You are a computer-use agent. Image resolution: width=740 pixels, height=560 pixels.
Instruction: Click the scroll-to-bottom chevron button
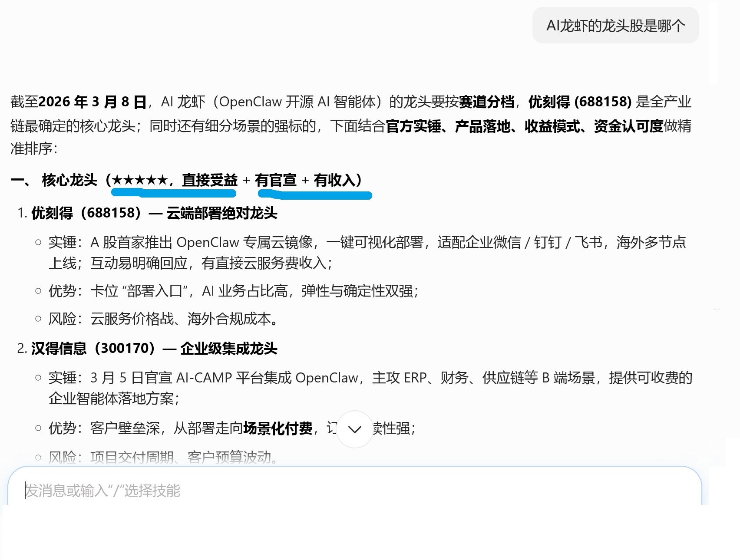pyautogui.click(x=355, y=429)
